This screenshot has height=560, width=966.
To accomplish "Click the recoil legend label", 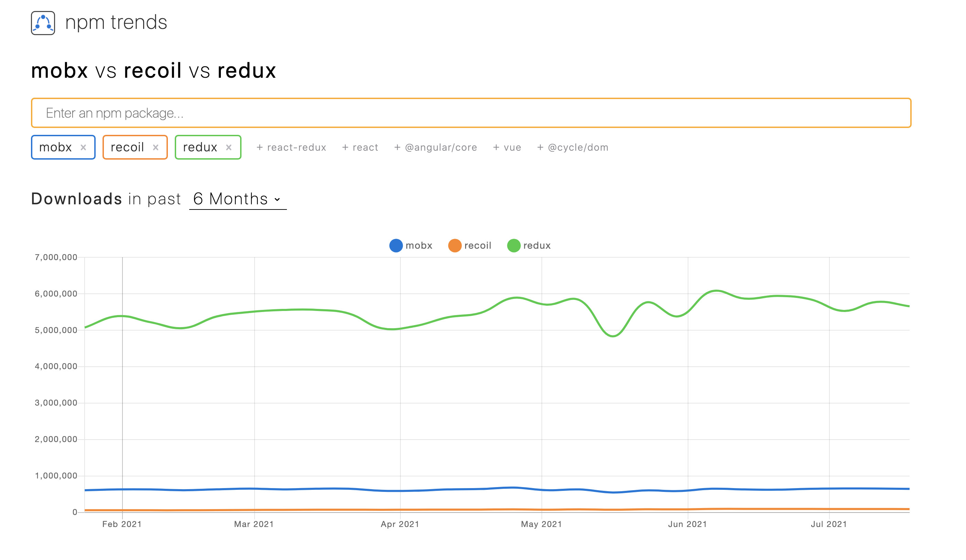I will [x=477, y=246].
